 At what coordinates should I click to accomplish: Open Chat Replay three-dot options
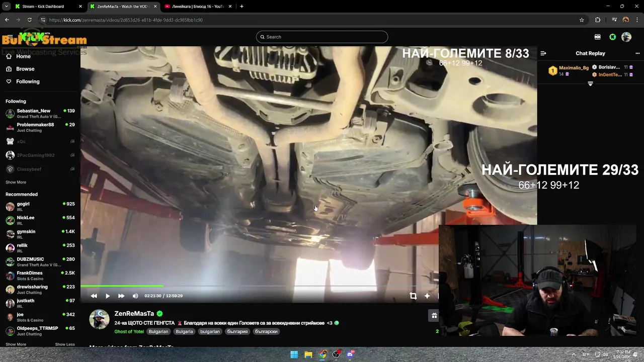tap(637, 53)
